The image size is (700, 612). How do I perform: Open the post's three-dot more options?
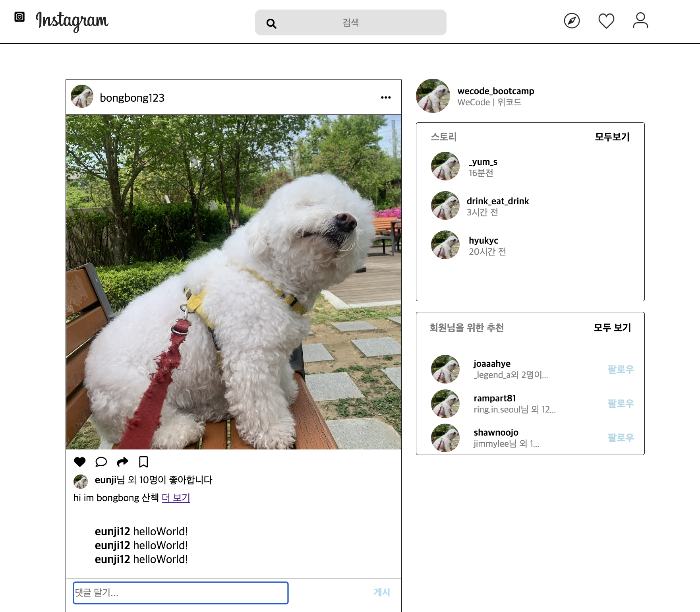point(386,97)
